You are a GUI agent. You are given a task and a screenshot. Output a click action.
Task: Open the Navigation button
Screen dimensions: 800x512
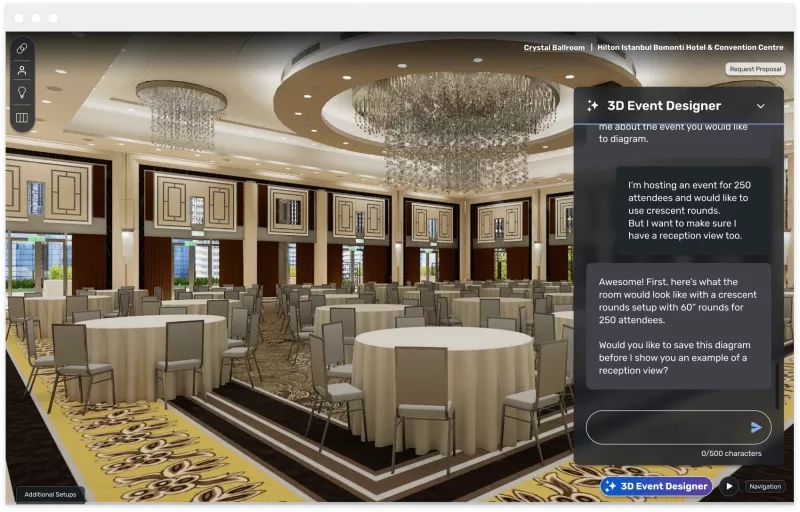click(765, 487)
